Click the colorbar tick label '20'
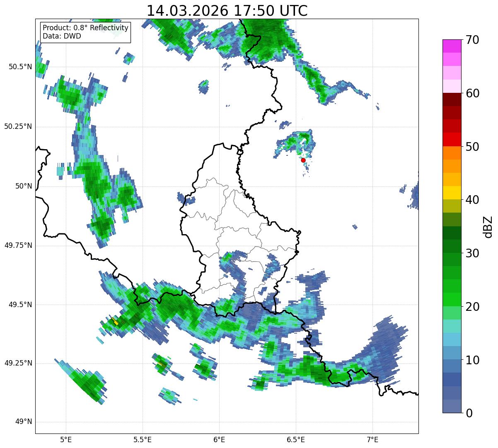Image resolution: width=498 pixels, height=448 pixels. [x=472, y=307]
